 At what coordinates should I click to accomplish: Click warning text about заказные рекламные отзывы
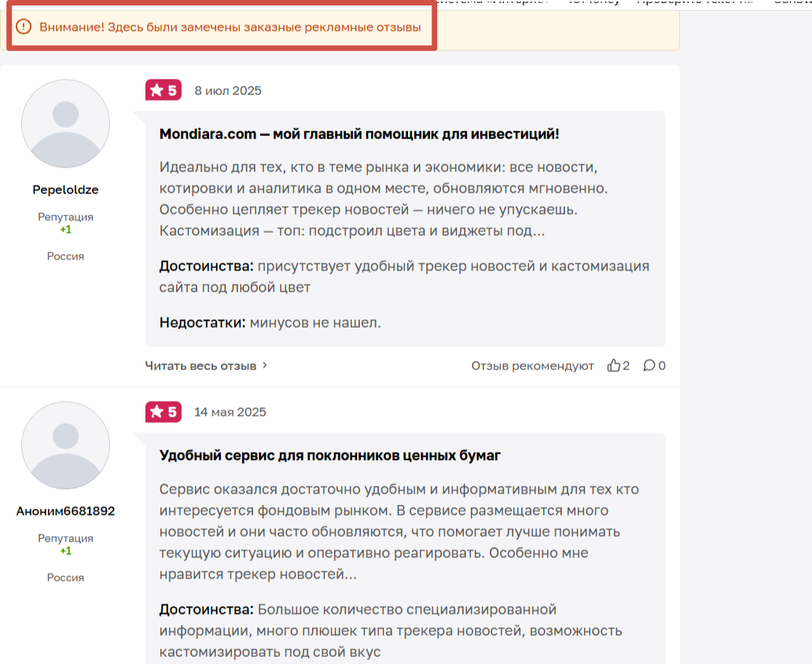[230, 27]
